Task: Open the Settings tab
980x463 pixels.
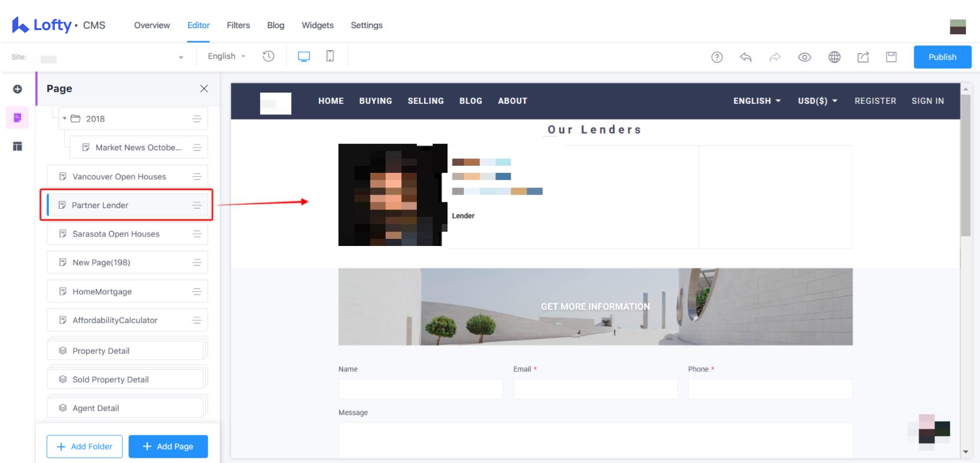Action: point(366,25)
